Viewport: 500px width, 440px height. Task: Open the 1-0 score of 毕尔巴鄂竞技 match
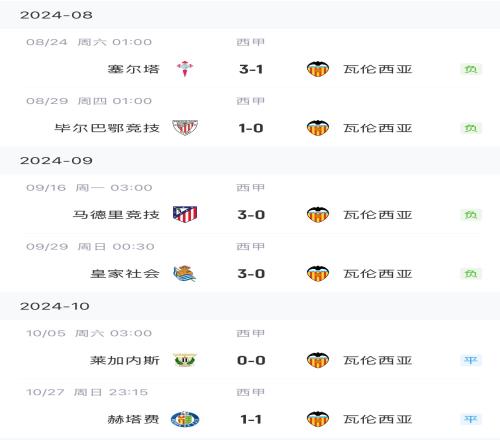tap(251, 128)
